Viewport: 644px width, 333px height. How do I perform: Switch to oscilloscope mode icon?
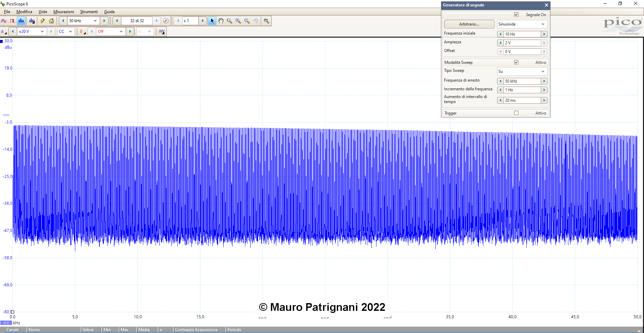click(x=4, y=21)
